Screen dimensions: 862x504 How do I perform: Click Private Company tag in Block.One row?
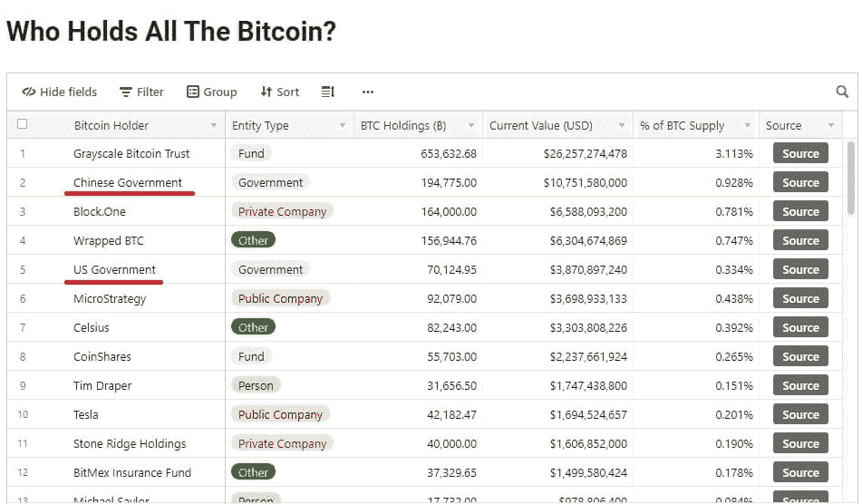282,211
